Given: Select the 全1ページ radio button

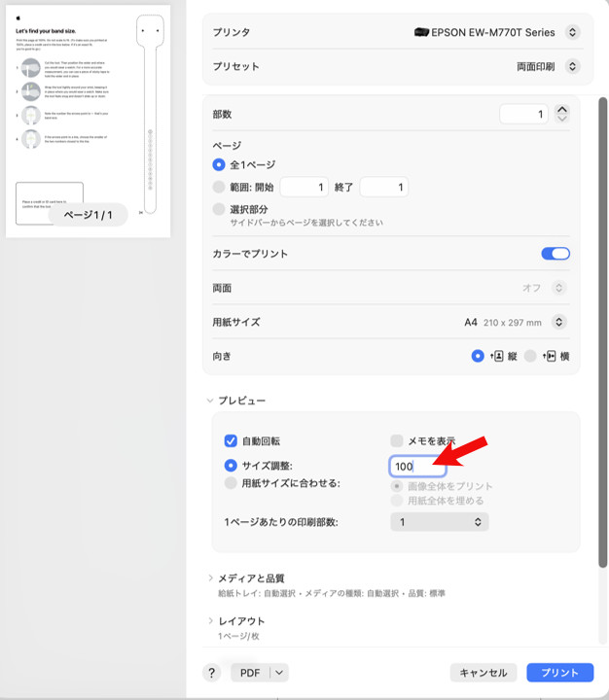Looking at the screenshot, I should pos(219,164).
